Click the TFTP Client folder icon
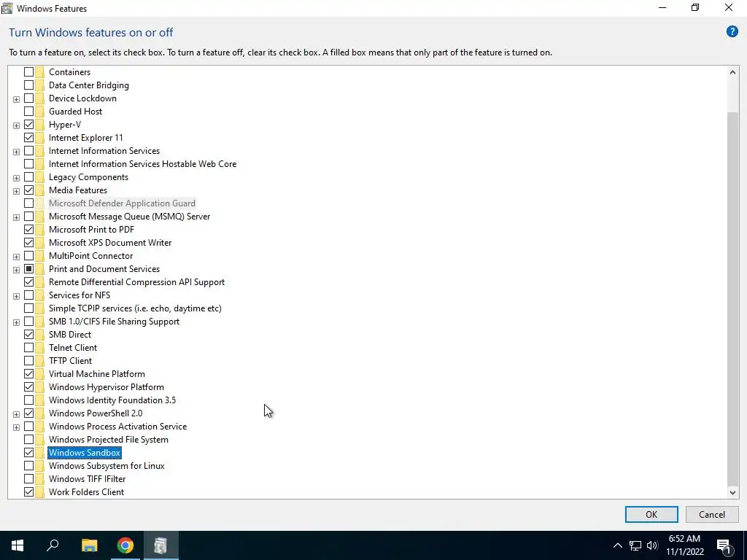The width and height of the screenshot is (747, 560). [x=40, y=361]
